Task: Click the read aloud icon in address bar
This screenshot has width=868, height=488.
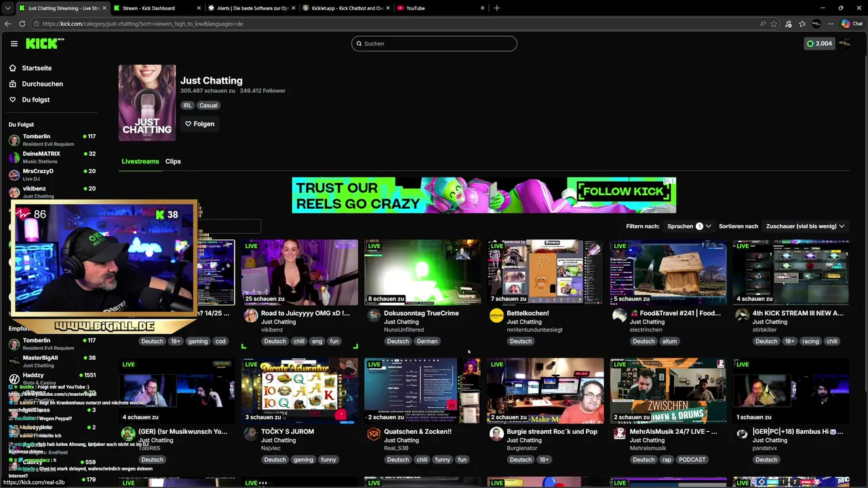Action: coord(762,24)
